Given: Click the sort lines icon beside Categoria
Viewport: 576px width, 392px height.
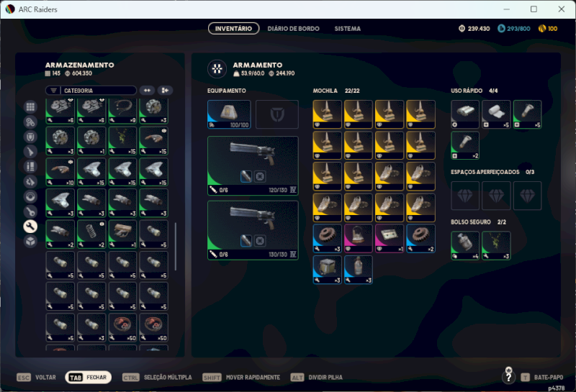Looking at the screenshot, I should pos(53,91).
